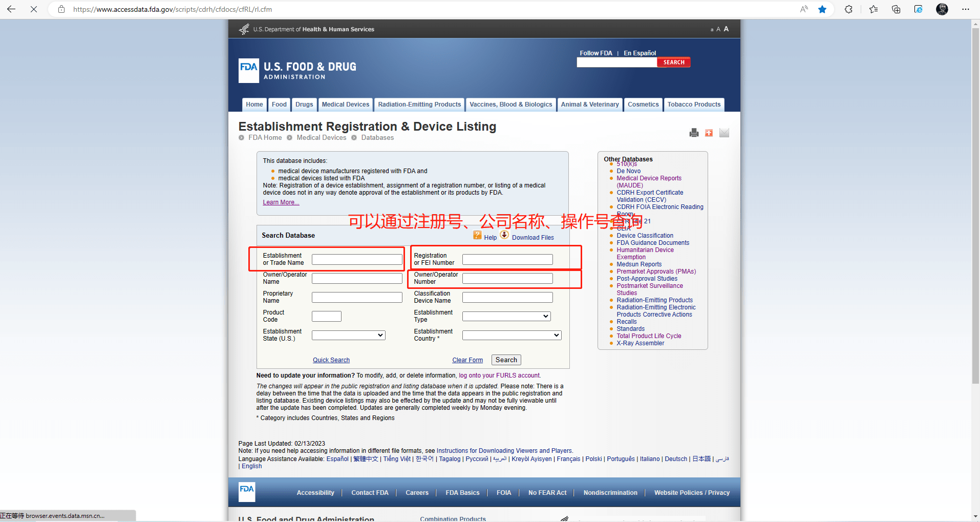Open the Establishment Country dropdown
Screen dimensions: 980x522
(x=512, y=335)
